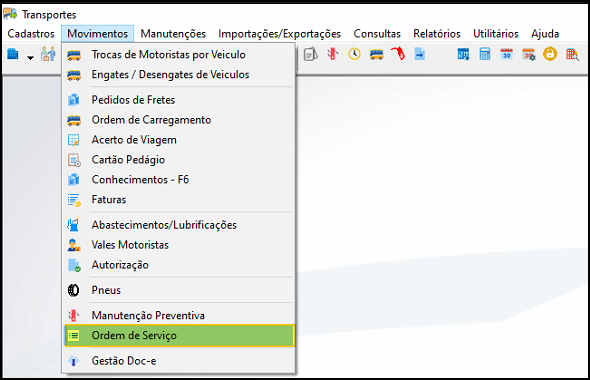Click the red grid magnifier toolbar icon
The image size is (590, 380).
572,54
